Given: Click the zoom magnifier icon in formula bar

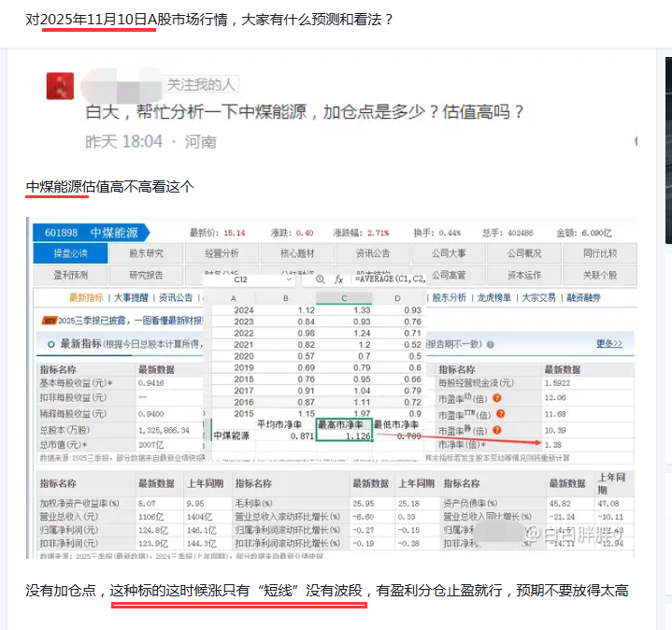Looking at the screenshot, I should (x=320, y=279).
